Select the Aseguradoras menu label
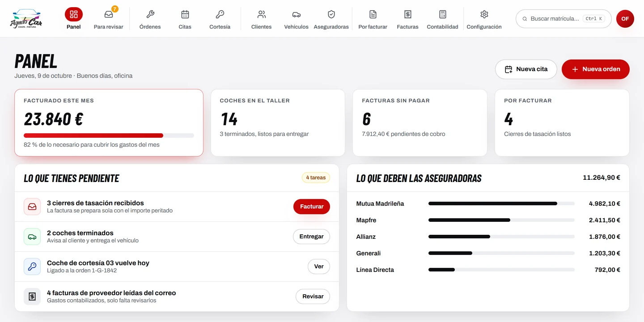This screenshot has width=644, height=322. 331,27
